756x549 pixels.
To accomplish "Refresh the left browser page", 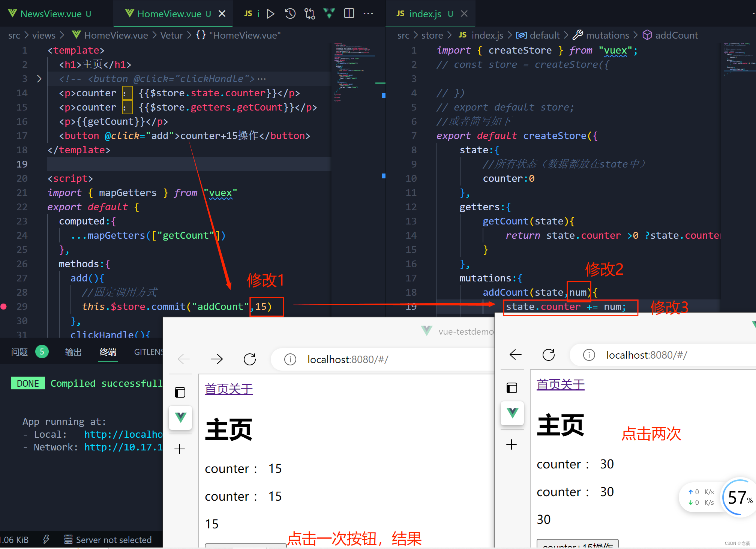I will pyautogui.click(x=250, y=359).
